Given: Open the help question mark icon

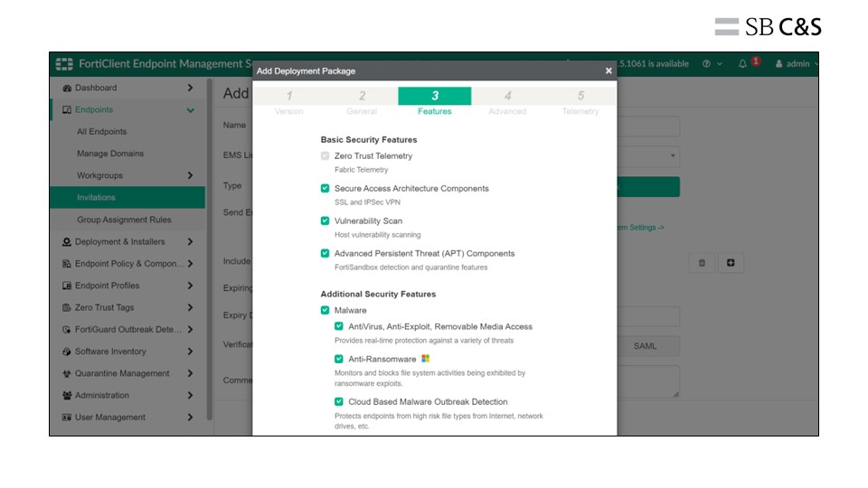Looking at the screenshot, I should pyautogui.click(x=706, y=63).
